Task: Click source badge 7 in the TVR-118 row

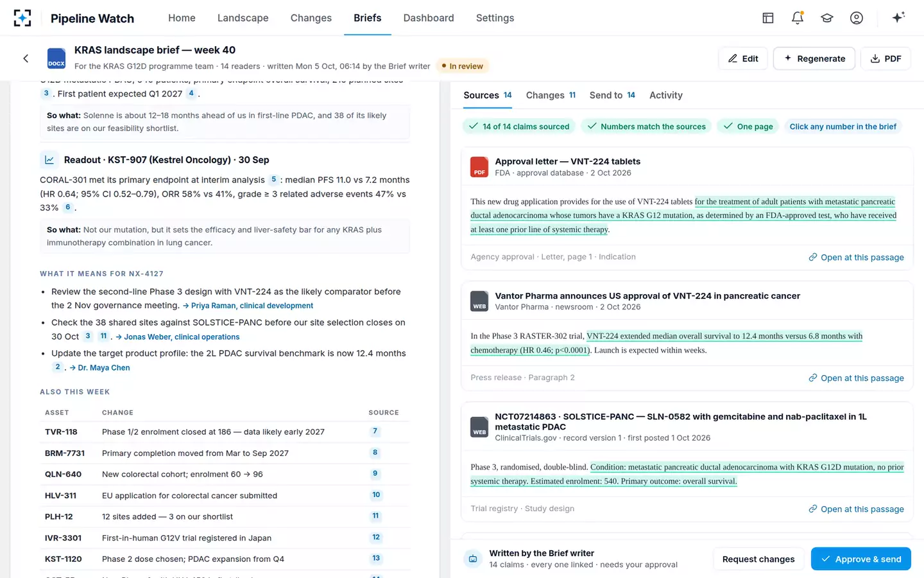Action: (375, 431)
